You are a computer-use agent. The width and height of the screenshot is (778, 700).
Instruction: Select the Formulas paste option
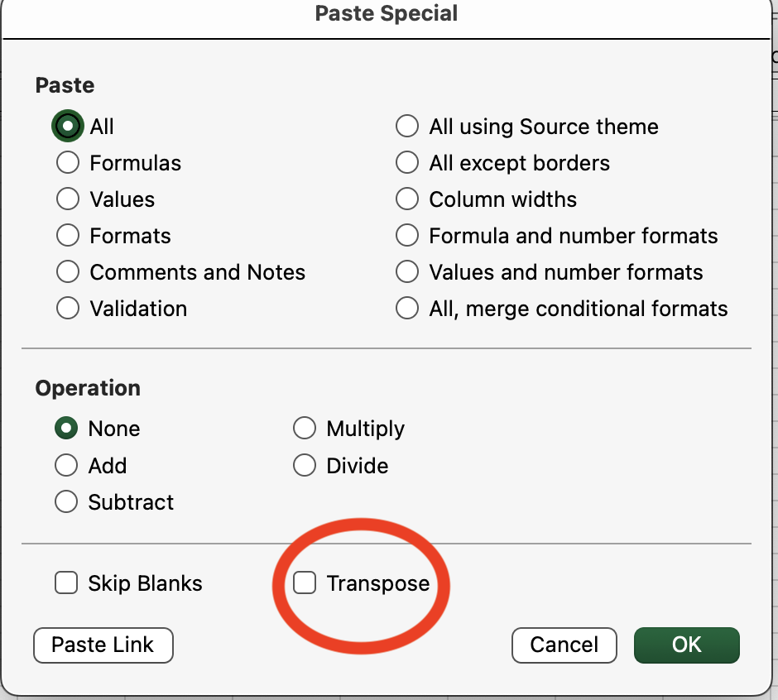point(68,162)
